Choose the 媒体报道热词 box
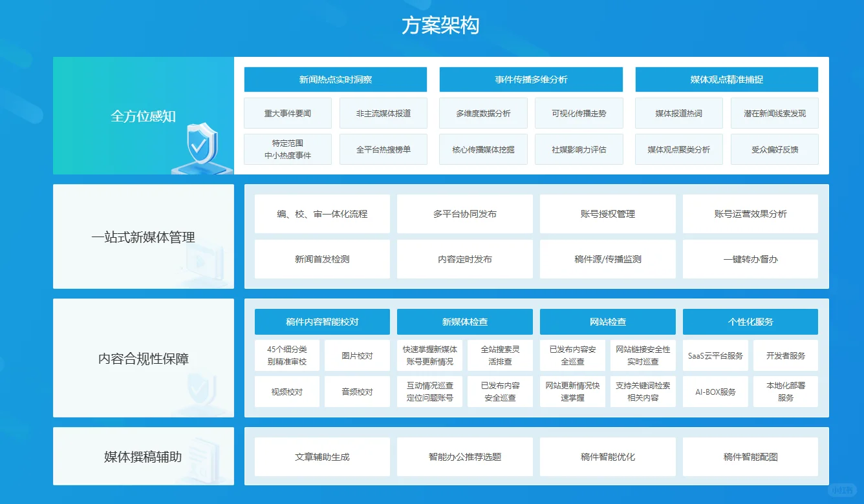Viewport: 864px width, 504px height. tap(679, 113)
